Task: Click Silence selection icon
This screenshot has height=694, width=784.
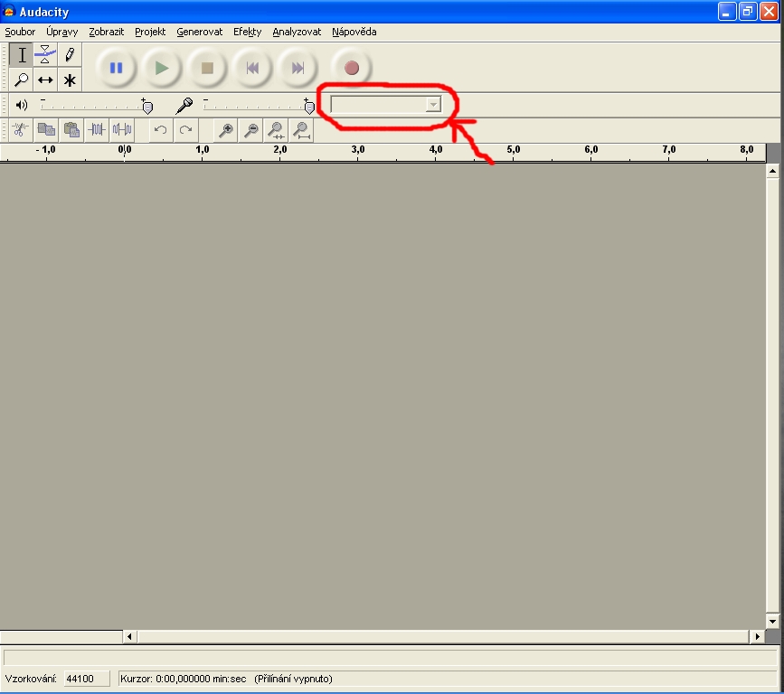Action: coord(122,130)
